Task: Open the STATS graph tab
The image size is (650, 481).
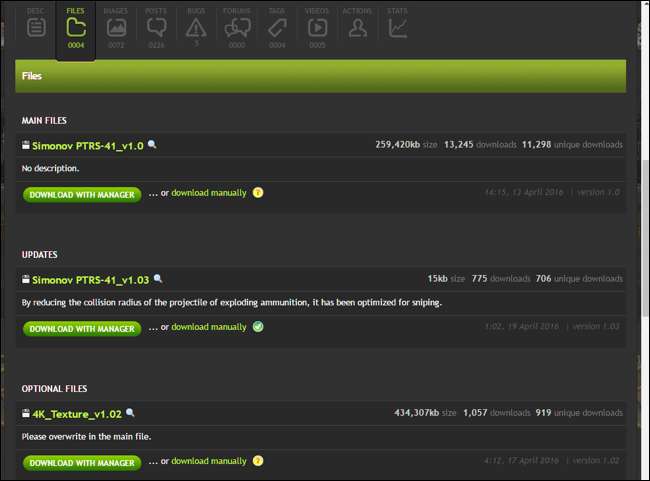Action: pyautogui.click(x=398, y=28)
